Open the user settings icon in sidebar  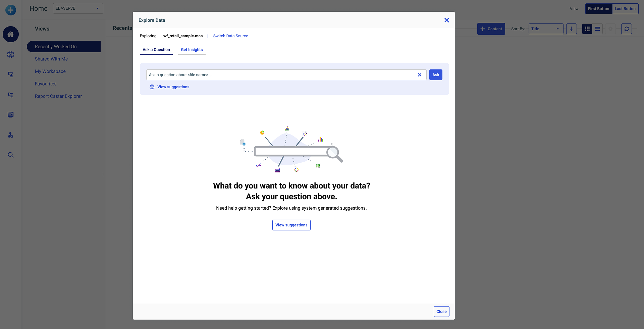point(11,135)
